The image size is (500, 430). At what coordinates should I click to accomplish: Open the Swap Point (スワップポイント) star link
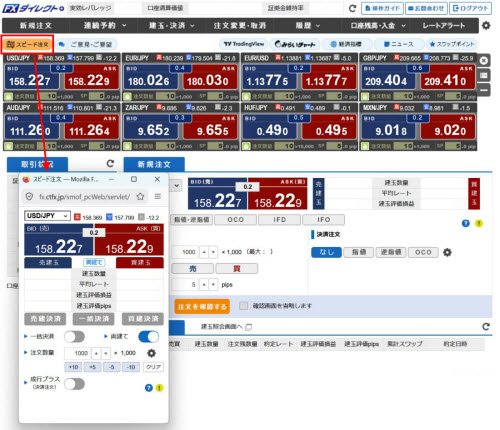point(452,44)
